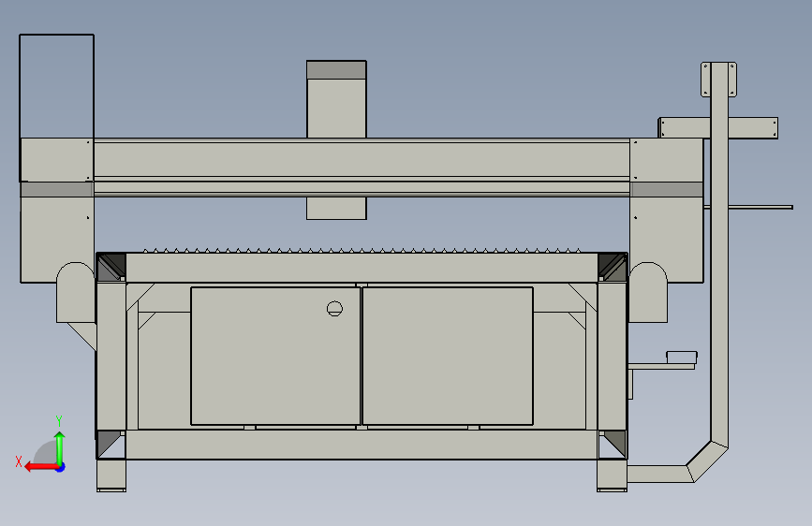Select the horizontal bracket plate crossing the pipe
Image resolution: width=812 pixels, height=526 pixels.
coord(717,128)
